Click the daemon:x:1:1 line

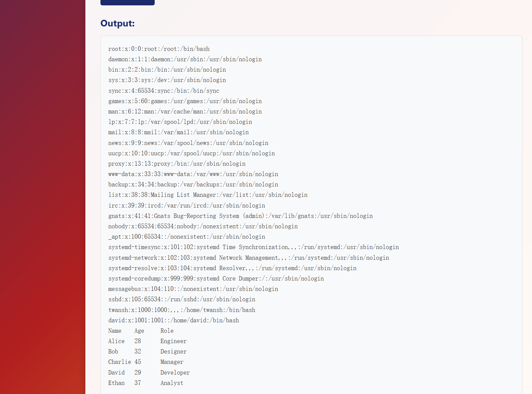pos(185,59)
